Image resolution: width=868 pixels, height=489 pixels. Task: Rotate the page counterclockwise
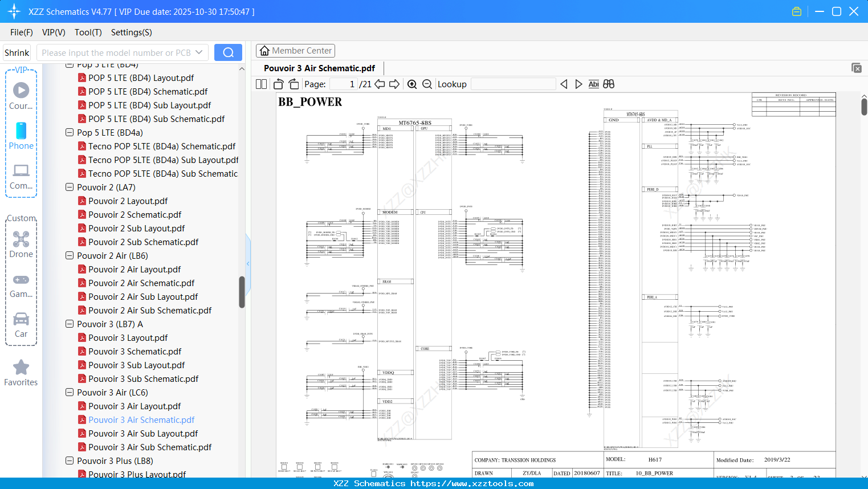click(x=278, y=84)
